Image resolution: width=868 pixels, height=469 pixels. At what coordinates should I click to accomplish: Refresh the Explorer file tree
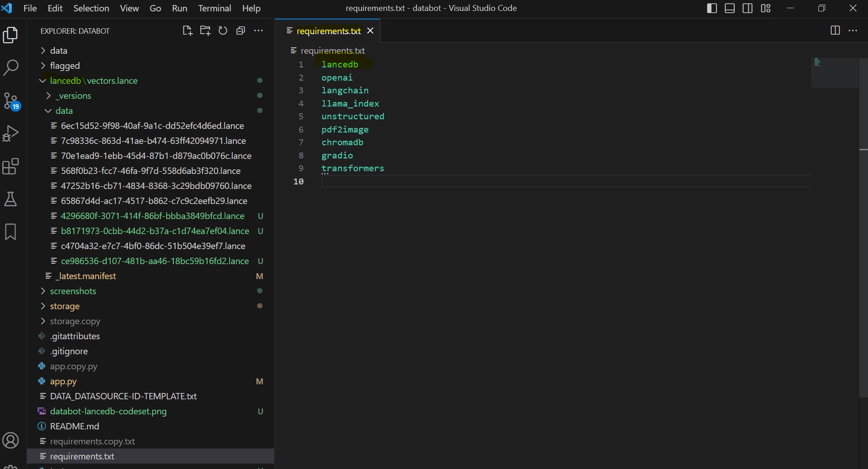223,31
